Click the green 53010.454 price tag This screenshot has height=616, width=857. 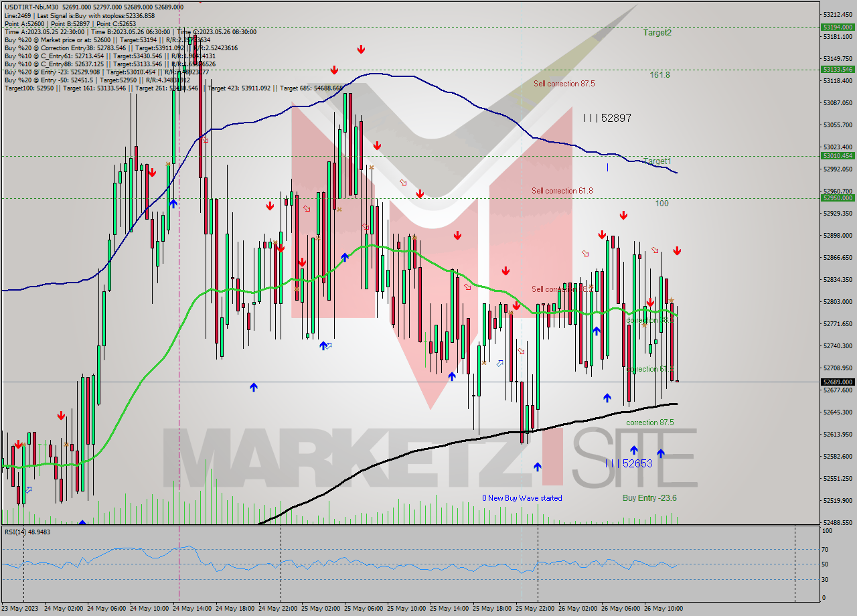838,156
